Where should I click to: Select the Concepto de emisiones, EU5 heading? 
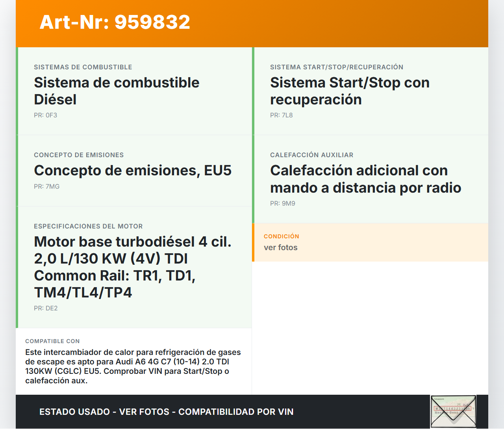click(x=133, y=171)
